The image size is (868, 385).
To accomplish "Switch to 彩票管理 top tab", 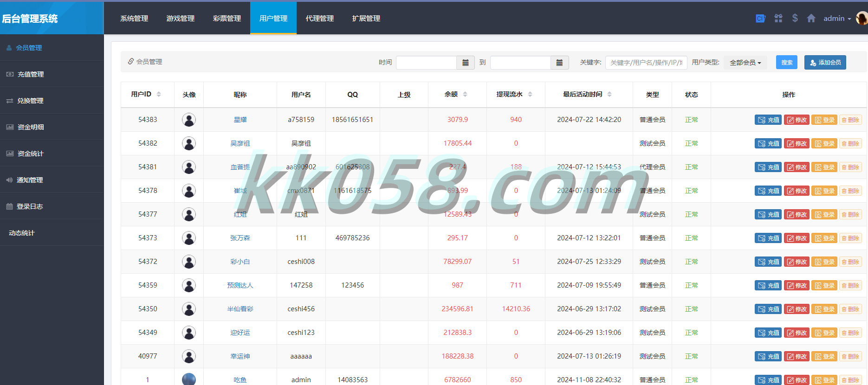I will [x=227, y=18].
